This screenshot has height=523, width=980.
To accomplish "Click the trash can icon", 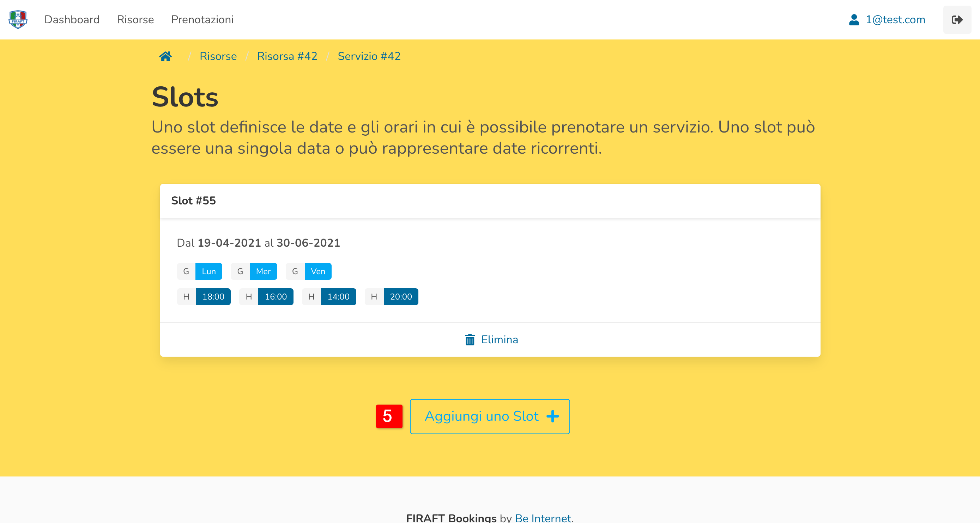I will coord(470,339).
